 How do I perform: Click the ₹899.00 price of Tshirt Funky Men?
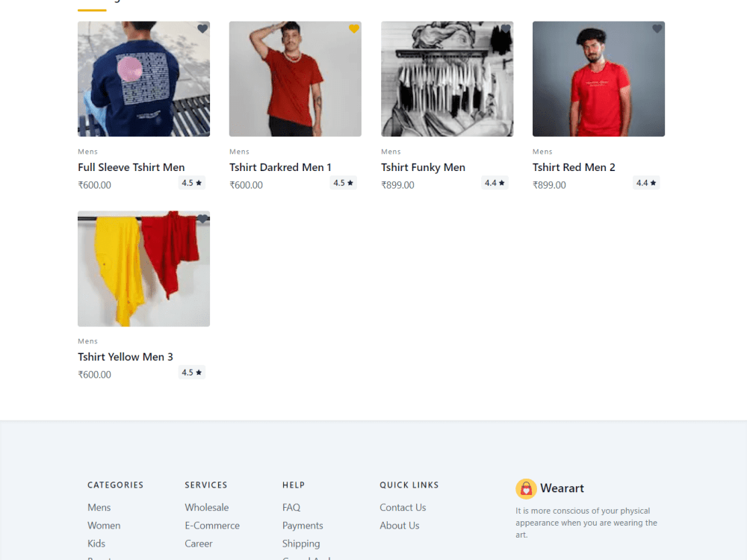click(397, 184)
